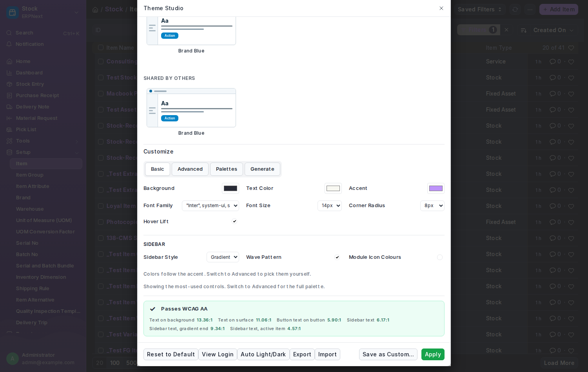The width and height of the screenshot is (588, 372).
Task: Click the Setup icon in sidebar
Action: (x=9, y=152)
